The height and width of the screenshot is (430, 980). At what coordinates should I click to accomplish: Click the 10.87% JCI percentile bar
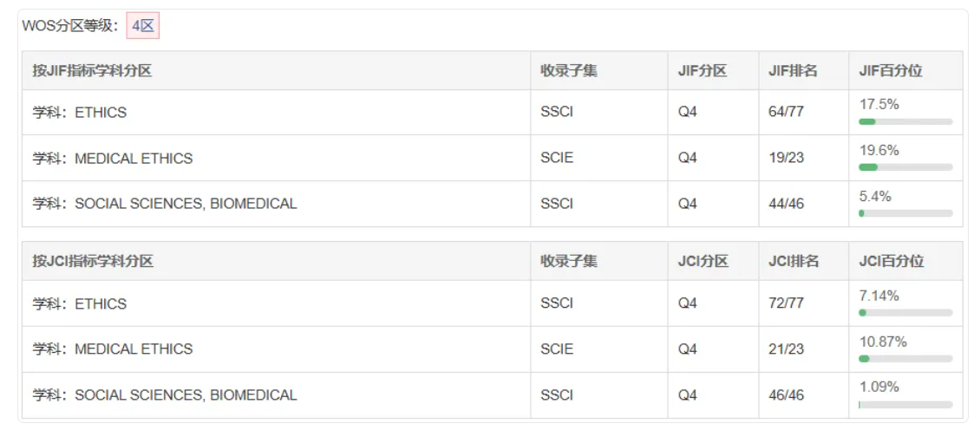coord(905,359)
